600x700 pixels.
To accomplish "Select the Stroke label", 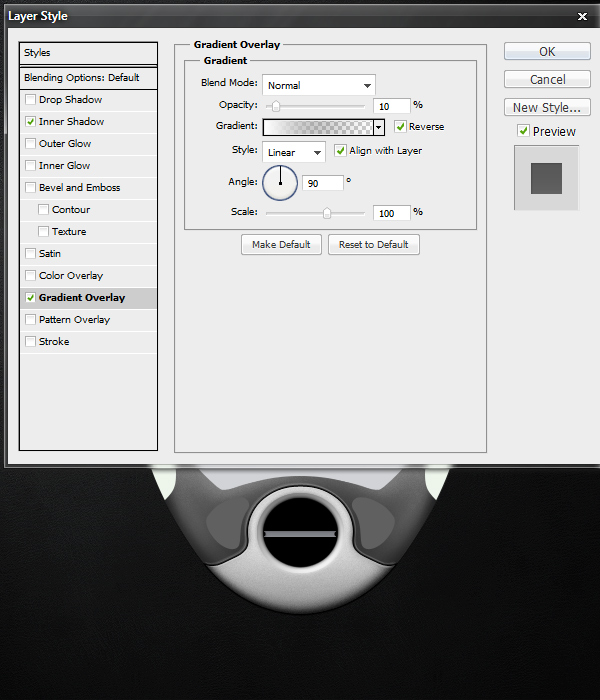I will pos(54,342).
